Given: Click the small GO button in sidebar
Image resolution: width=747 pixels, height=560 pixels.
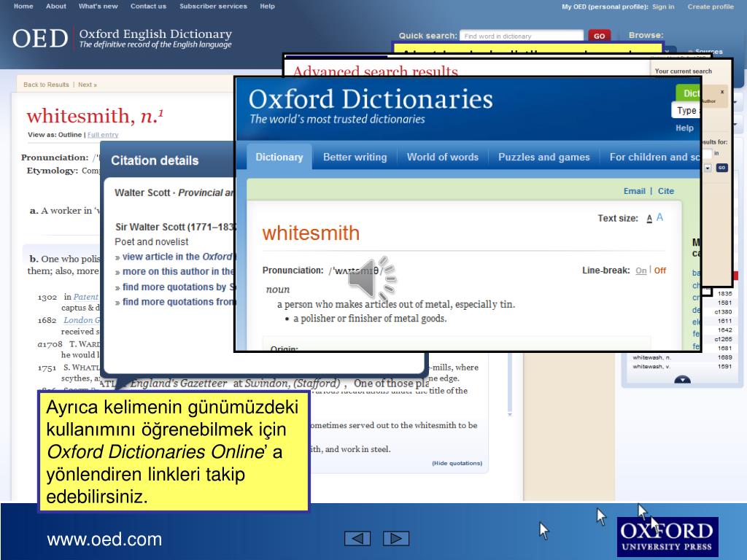Looking at the screenshot, I should [x=721, y=168].
